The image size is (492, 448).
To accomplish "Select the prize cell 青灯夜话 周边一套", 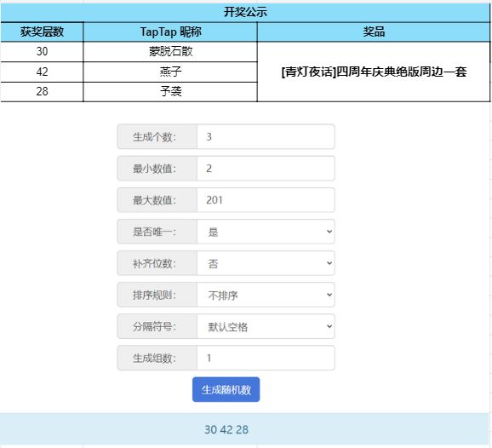I will tap(374, 72).
